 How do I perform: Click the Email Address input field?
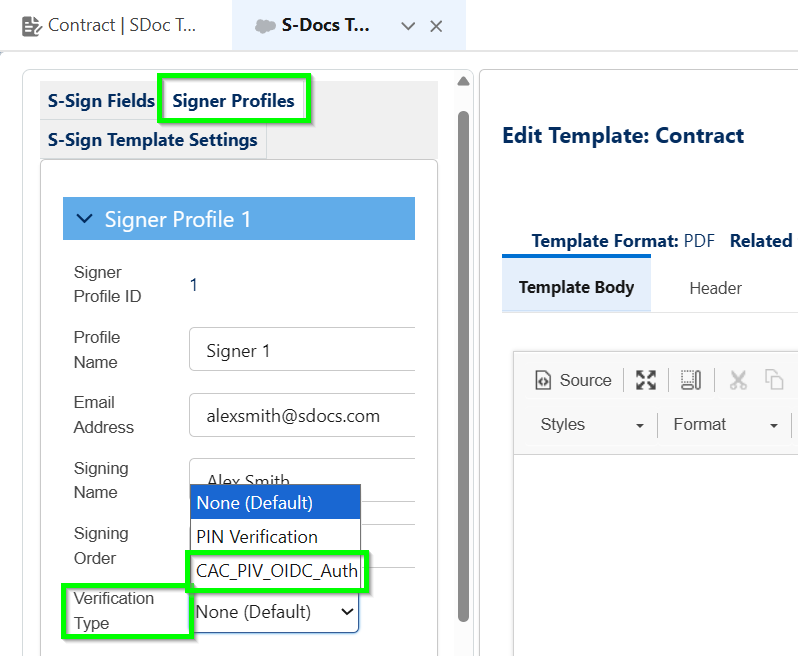[x=302, y=415]
